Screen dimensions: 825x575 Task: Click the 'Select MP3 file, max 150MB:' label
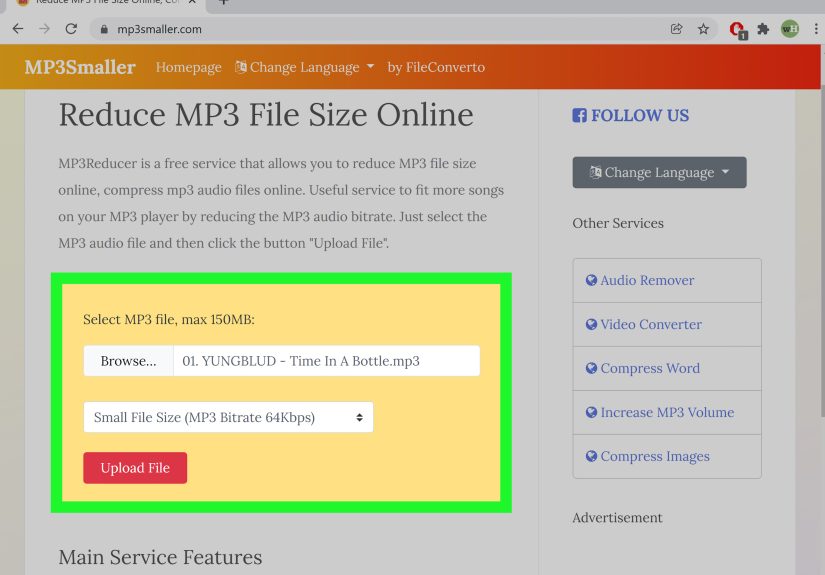pyautogui.click(x=169, y=319)
